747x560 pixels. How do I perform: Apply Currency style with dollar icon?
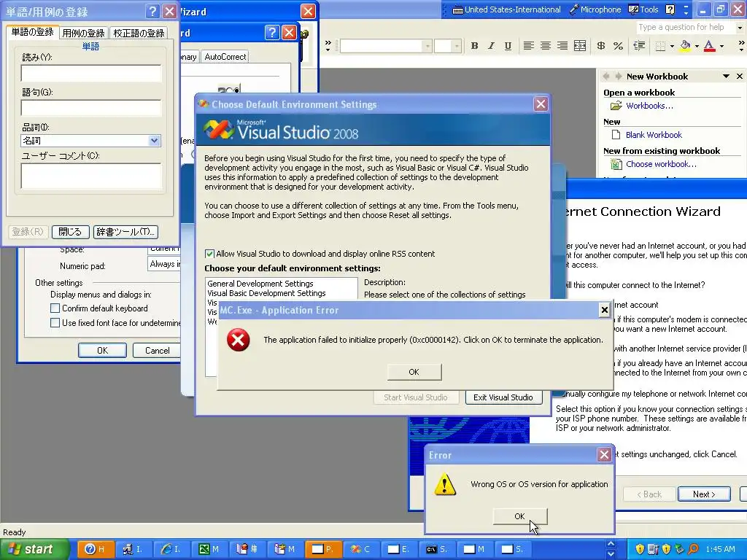[x=601, y=46]
